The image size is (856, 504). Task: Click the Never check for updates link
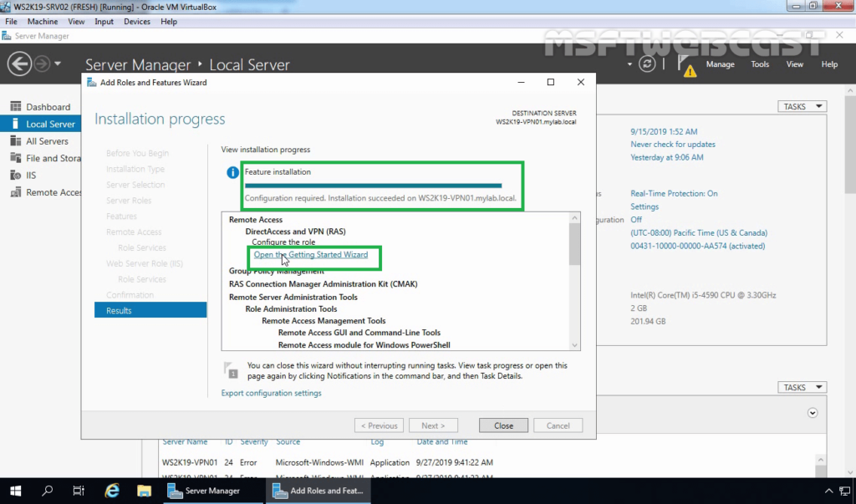coord(673,144)
